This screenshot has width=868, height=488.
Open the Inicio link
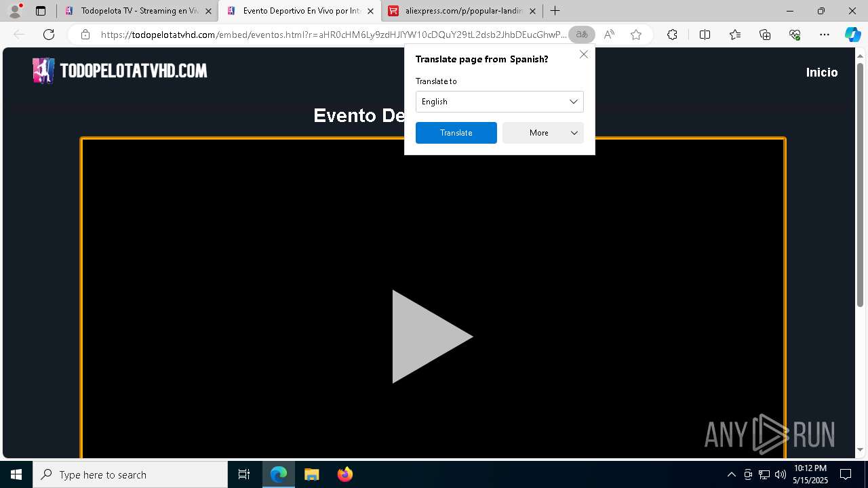pyautogui.click(x=822, y=73)
